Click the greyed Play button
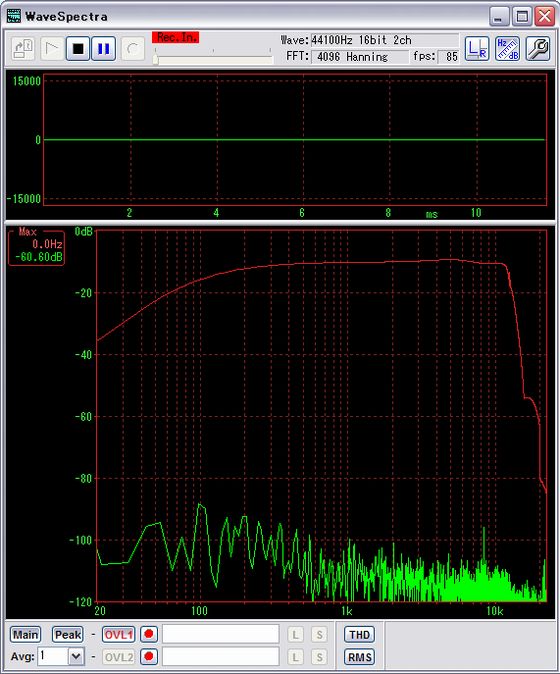Viewport: 560px width, 674px height. point(52,49)
